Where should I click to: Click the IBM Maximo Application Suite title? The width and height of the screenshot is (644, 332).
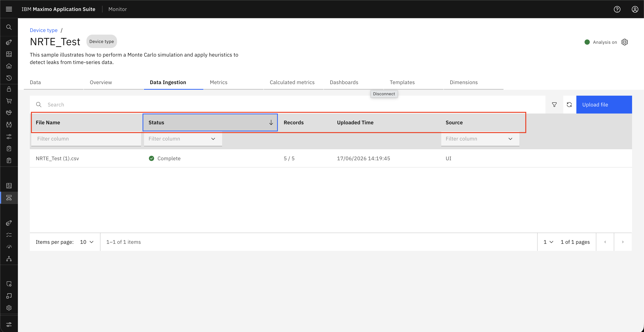(58, 9)
